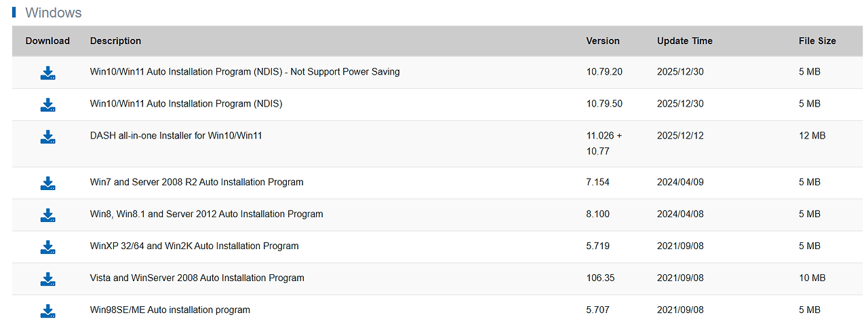Click the Download column header
Viewport: 868px width, 334px height.
coord(47,41)
